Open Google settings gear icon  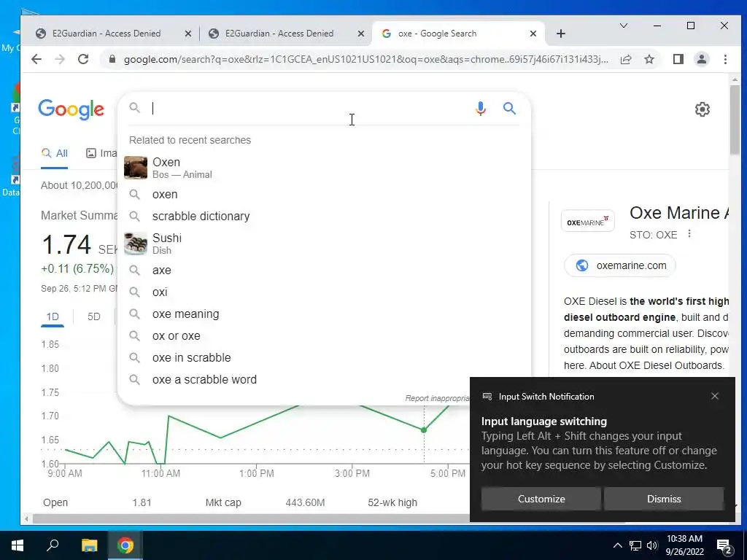pyautogui.click(x=702, y=109)
